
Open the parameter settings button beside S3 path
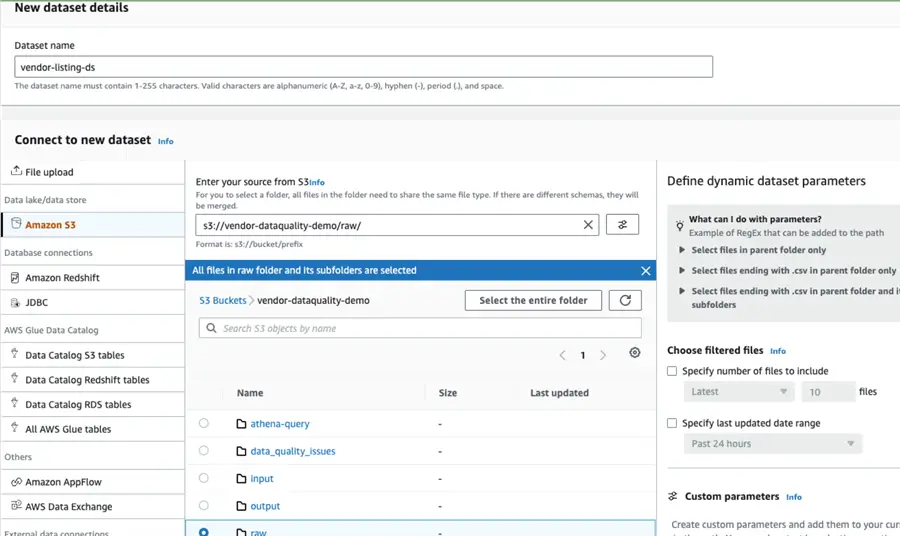622,224
